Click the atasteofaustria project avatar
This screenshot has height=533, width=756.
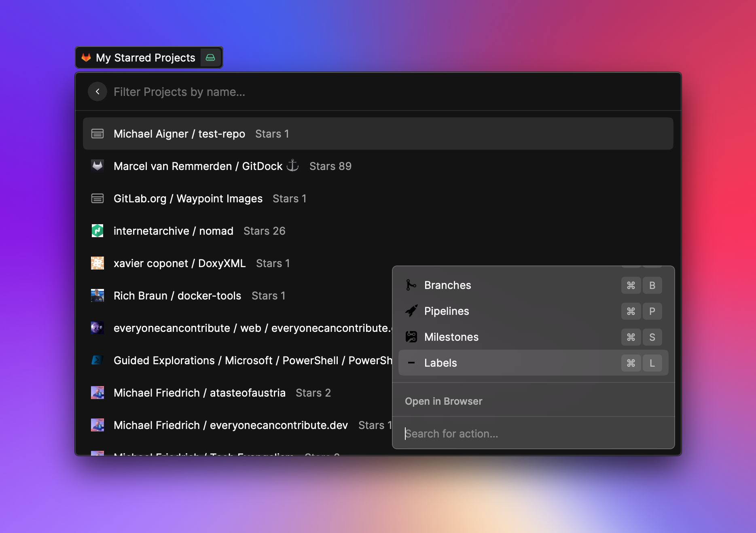(x=97, y=393)
